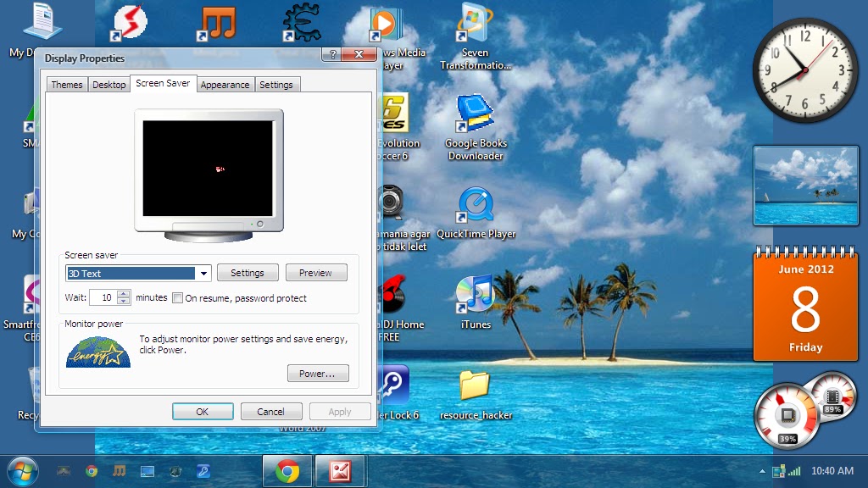This screenshot has width=868, height=488.
Task: Decrease wait minutes with the down arrow
Action: 124,301
